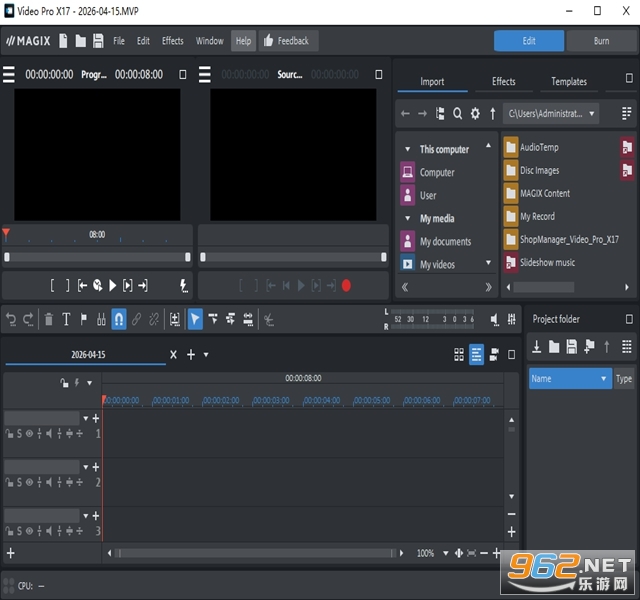The image size is (640, 600).
Task: Undo the last action
Action: click(11, 320)
